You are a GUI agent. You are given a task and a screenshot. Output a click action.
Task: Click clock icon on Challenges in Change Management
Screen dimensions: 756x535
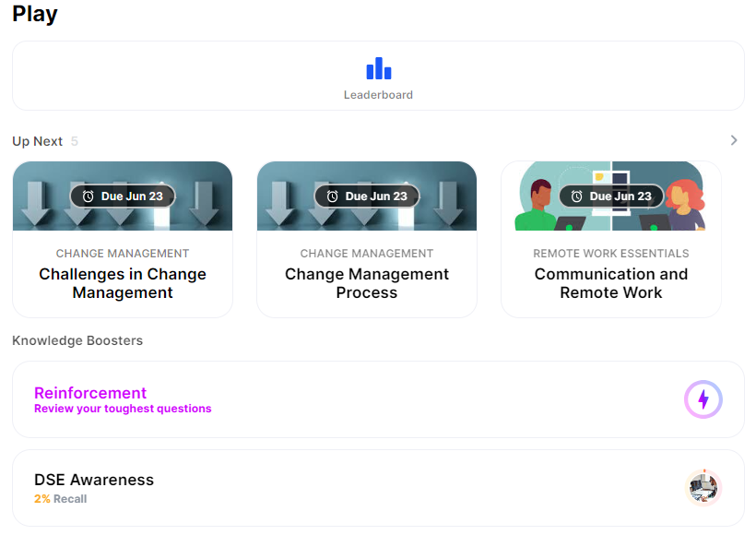(x=88, y=196)
